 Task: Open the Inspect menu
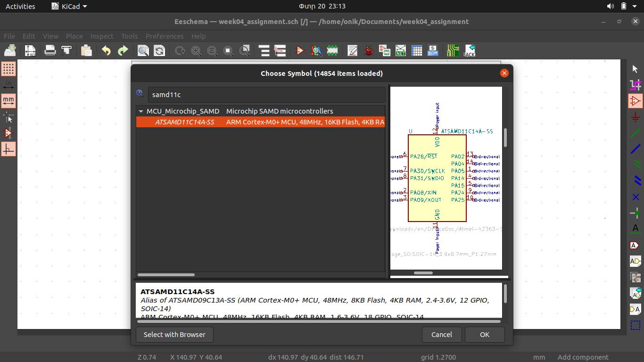pos(102,36)
